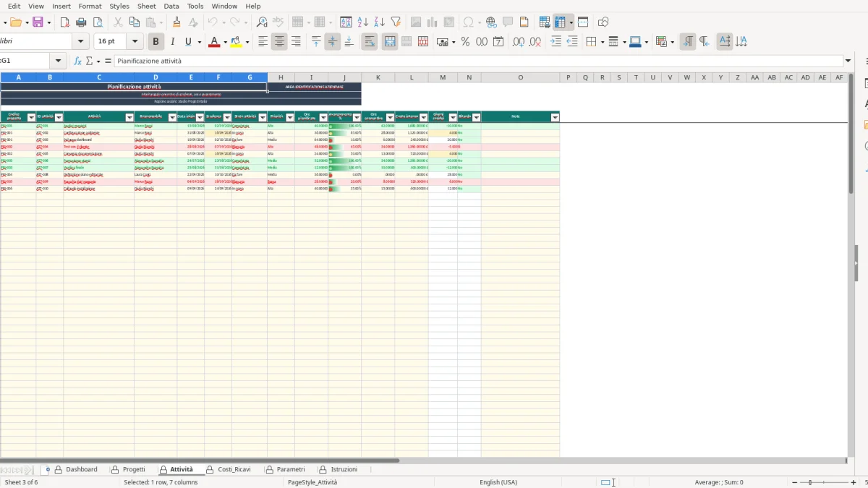This screenshot has width=868, height=488.
Task: Click the Format as Percent icon
Action: coord(465,42)
